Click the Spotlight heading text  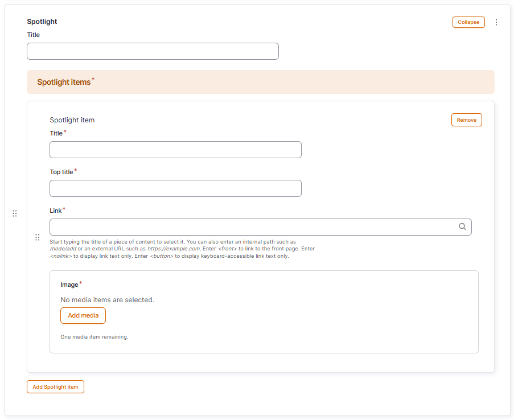pyautogui.click(x=42, y=22)
